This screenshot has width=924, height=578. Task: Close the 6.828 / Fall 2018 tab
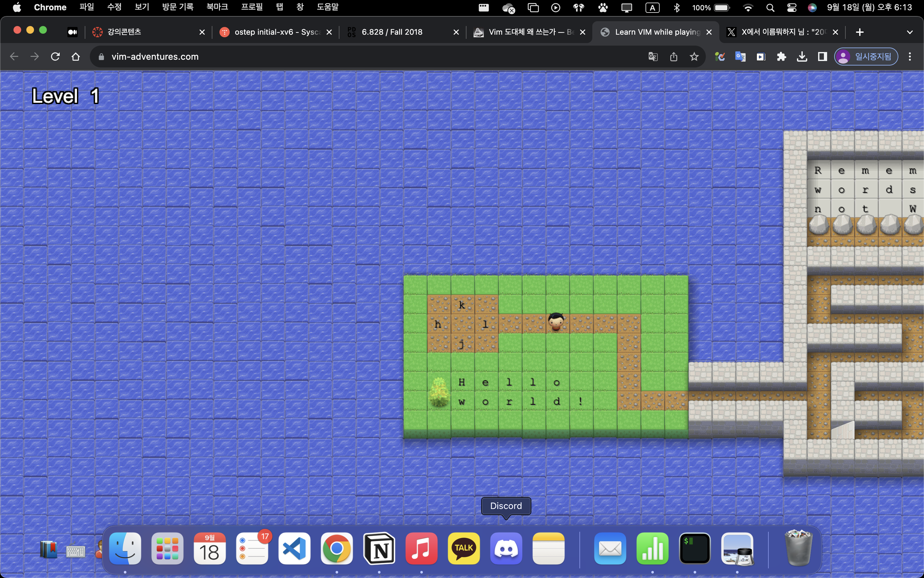[x=456, y=32]
